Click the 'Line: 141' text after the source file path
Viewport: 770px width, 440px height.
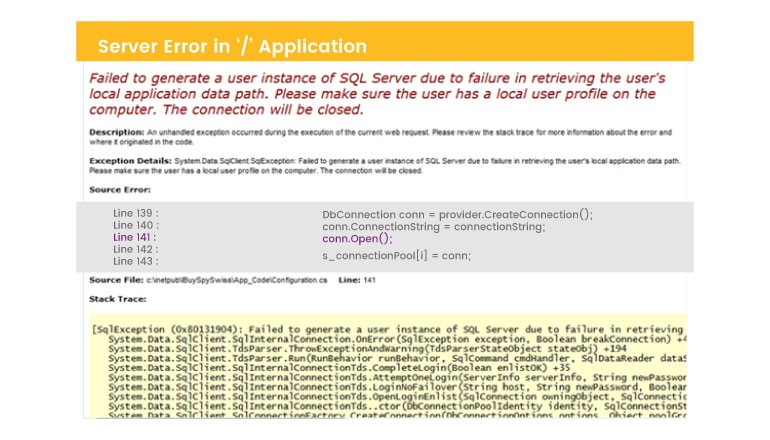[357, 280]
